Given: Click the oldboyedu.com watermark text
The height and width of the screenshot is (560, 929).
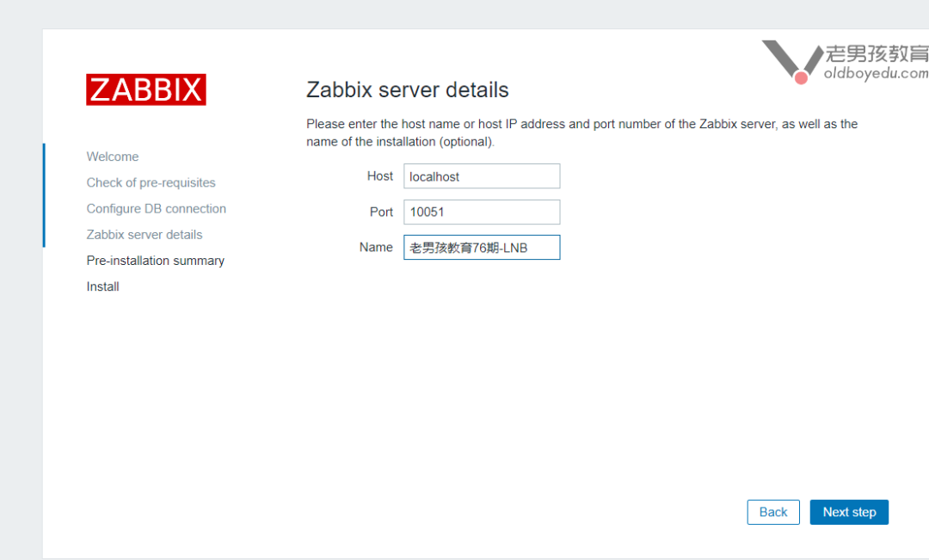Looking at the screenshot, I should pos(876,74).
